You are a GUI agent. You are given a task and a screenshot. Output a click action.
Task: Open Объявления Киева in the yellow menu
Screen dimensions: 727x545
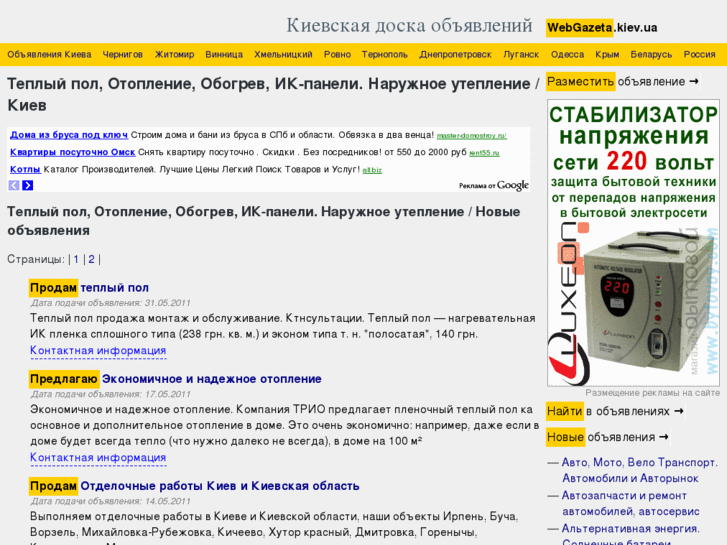point(49,54)
